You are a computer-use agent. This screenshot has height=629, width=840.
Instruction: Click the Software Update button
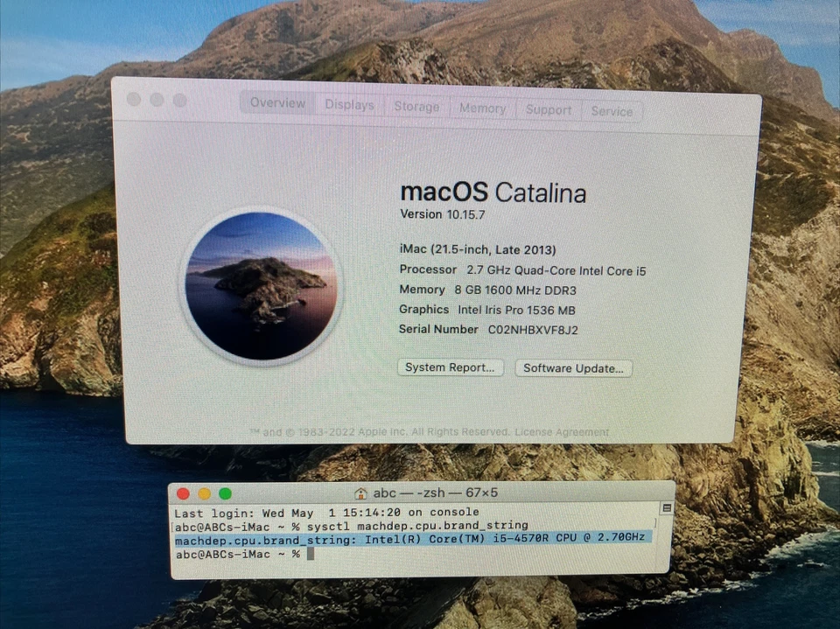tap(573, 368)
